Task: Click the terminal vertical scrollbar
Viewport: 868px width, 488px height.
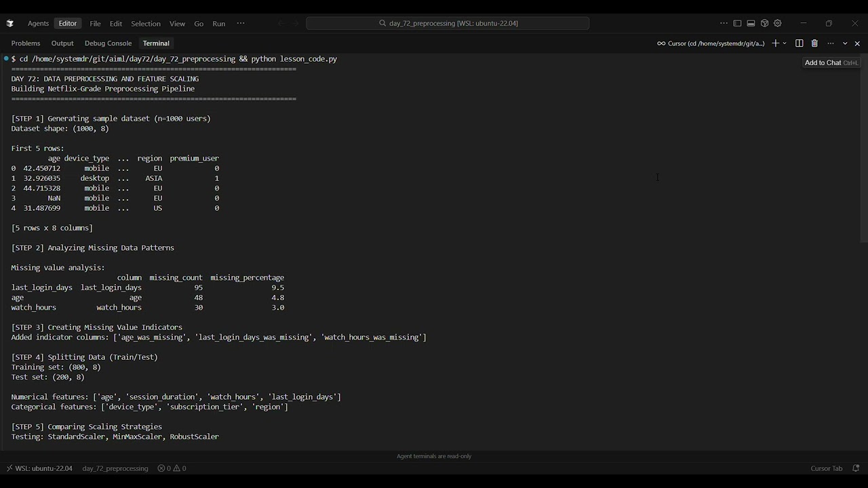Action: pos(863,148)
